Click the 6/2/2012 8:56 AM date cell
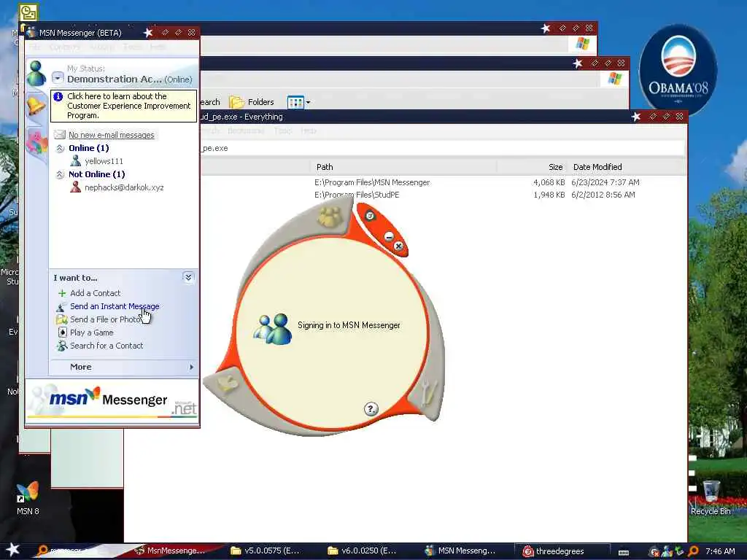The height and width of the screenshot is (560, 747). pyautogui.click(x=603, y=195)
